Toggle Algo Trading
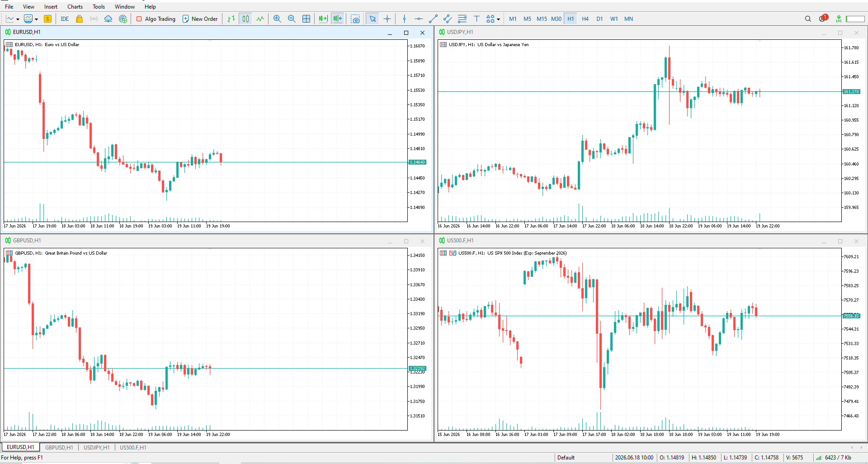The height and width of the screenshot is (464, 868). click(156, 19)
